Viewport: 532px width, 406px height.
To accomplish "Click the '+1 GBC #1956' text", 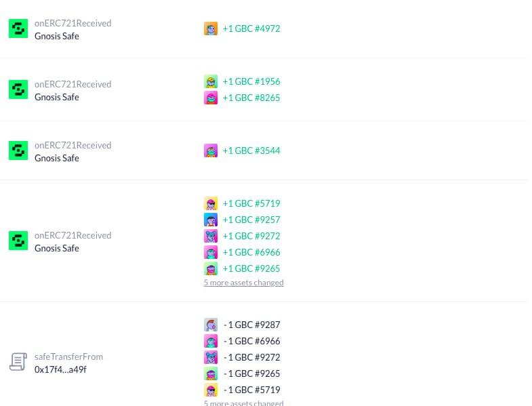I will tap(251, 81).
